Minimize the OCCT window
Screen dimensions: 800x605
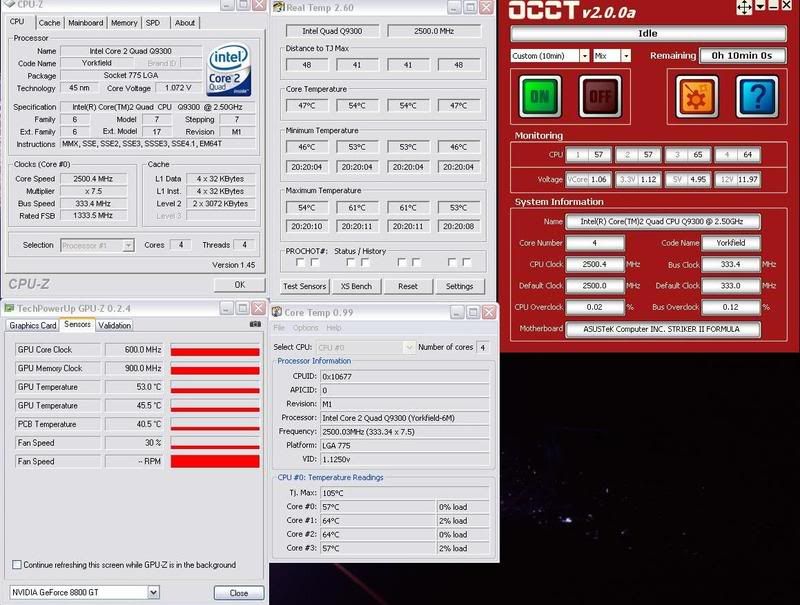coord(774,6)
